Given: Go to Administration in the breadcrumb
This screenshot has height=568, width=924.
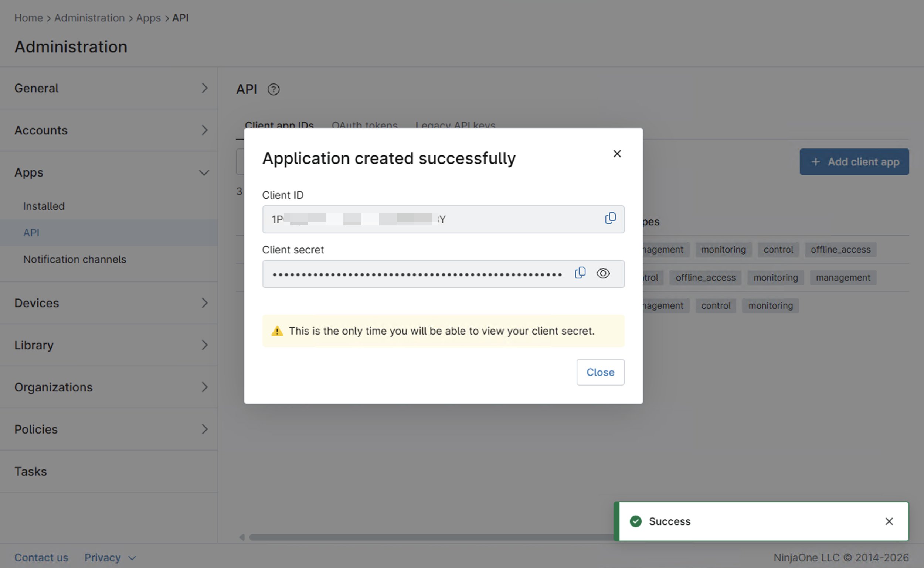Looking at the screenshot, I should pos(89,18).
